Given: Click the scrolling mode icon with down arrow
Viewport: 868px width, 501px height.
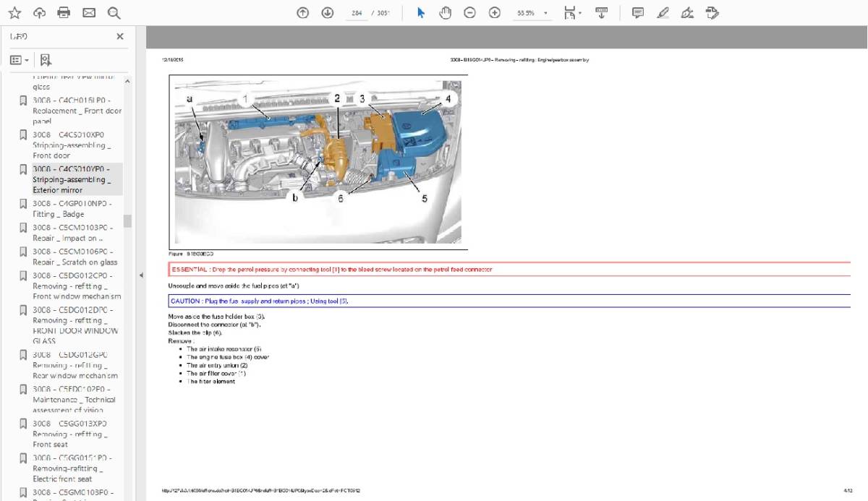Looking at the screenshot, I should (601, 13).
